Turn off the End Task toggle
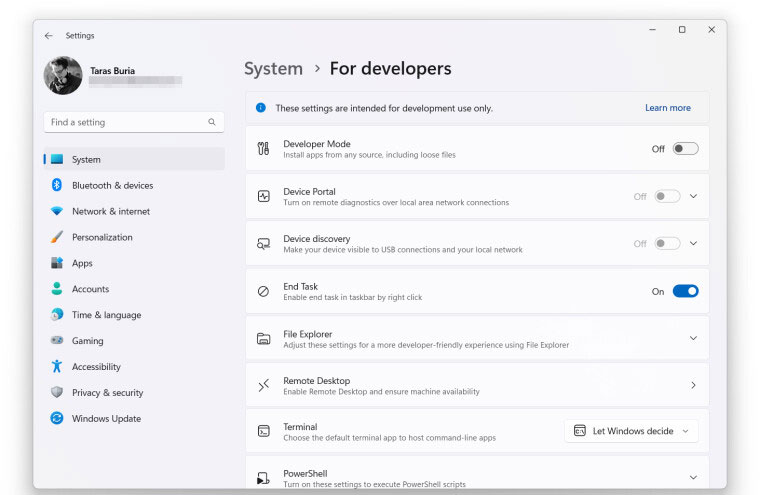This screenshot has width=760, height=495. pyautogui.click(x=685, y=291)
